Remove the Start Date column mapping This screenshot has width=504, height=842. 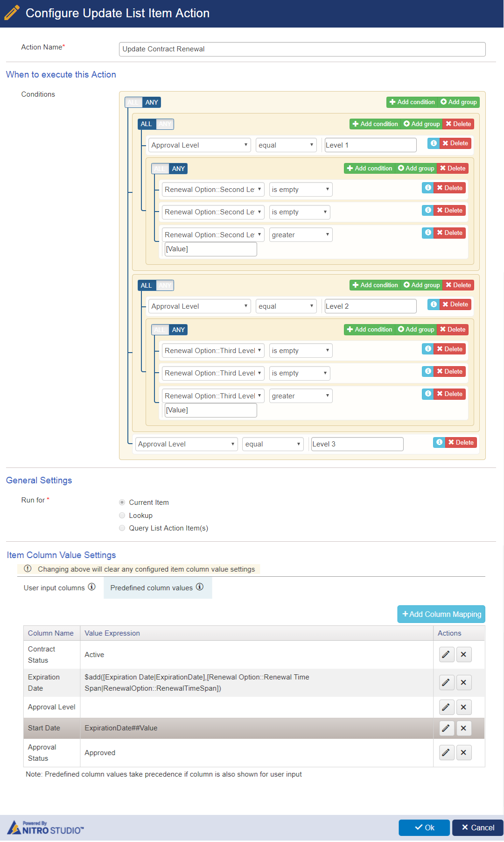coord(463,728)
